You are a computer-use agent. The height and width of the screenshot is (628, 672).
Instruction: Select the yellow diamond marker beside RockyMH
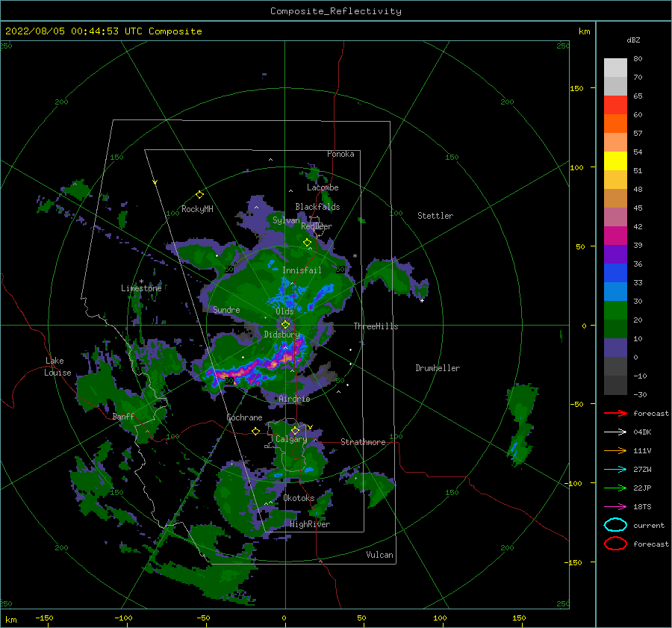pyautogui.click(x=199, y=195)
